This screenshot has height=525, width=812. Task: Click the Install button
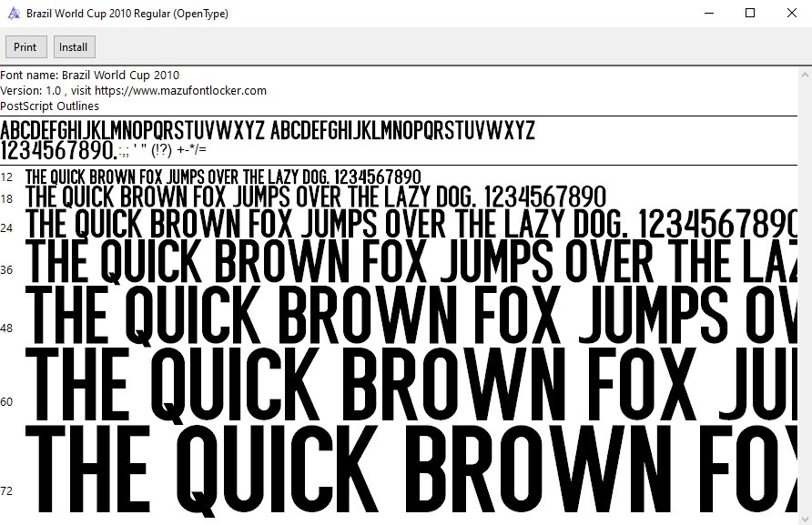[x=74, y=46]
